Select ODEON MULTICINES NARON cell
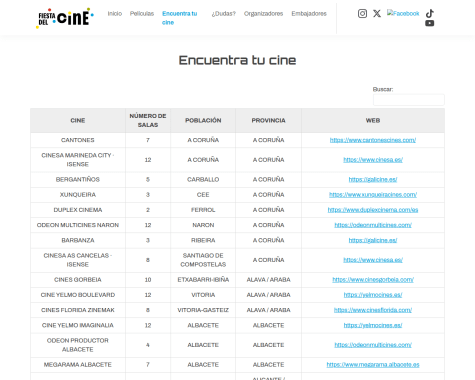Image resolution: width=475 pixels, height=380 pixels. coord(78,225)
